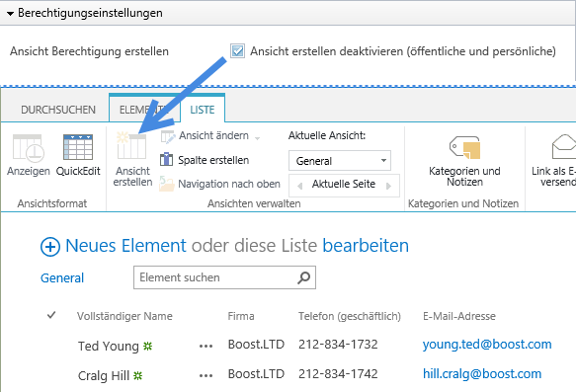Click the Navigation nach oben icon
Image resolution: width=576 pixels, height=392 pixels.
167,184
